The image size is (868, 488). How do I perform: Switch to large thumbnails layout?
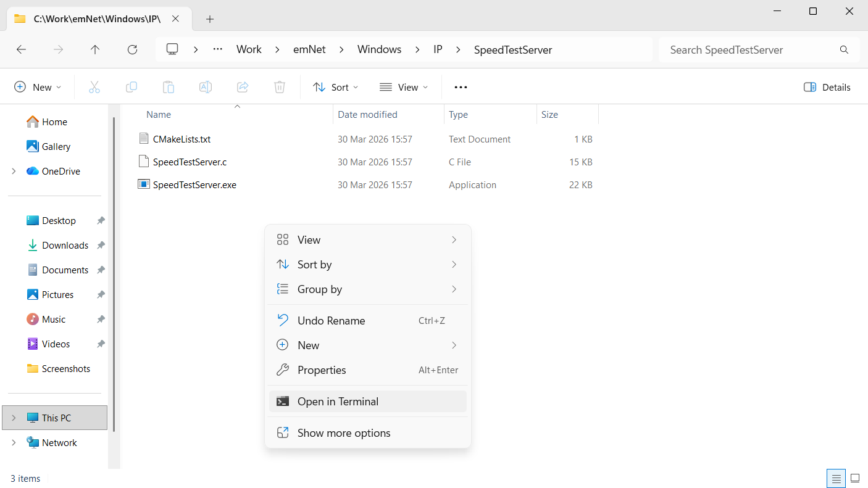coord(855,478)
